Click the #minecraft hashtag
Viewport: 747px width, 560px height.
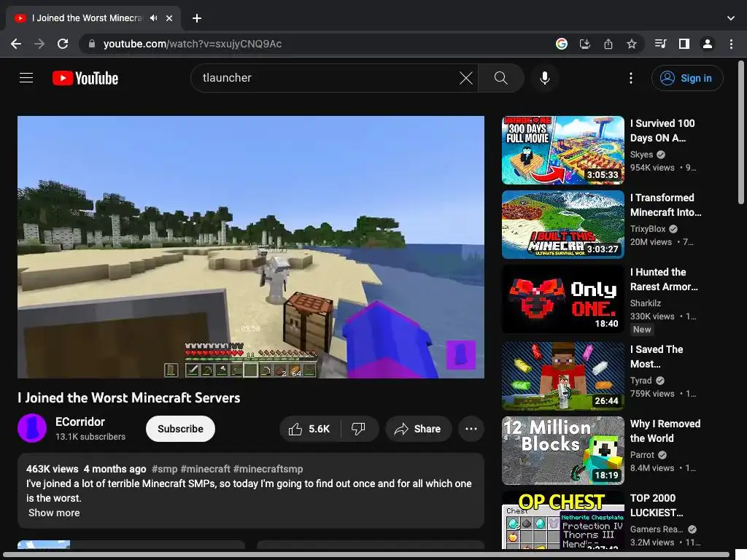coord(205,469)
